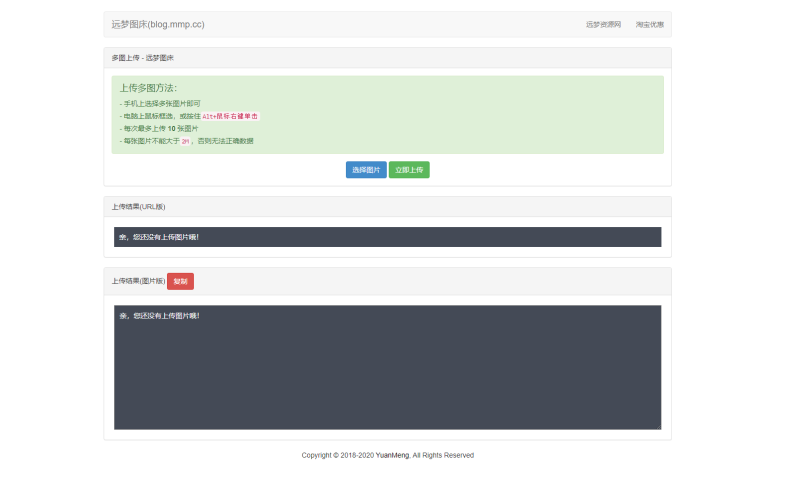The image size is (800, 483).
Task: Click the YuanMeng link in the footer
Action: 392,455
